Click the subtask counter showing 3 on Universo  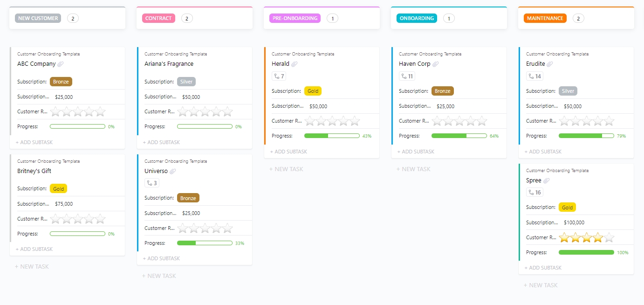pos(151,182)
